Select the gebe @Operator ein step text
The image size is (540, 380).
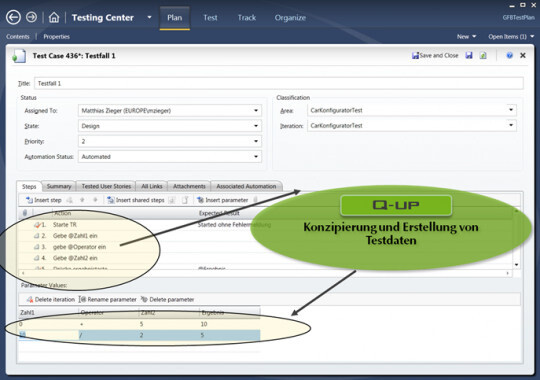click(80, 247)
